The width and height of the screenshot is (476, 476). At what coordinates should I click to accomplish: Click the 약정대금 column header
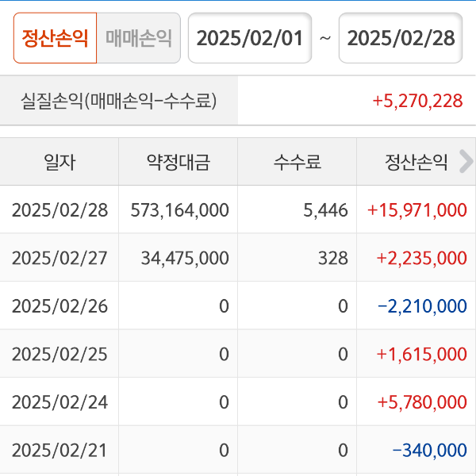[x=178, y=163]
